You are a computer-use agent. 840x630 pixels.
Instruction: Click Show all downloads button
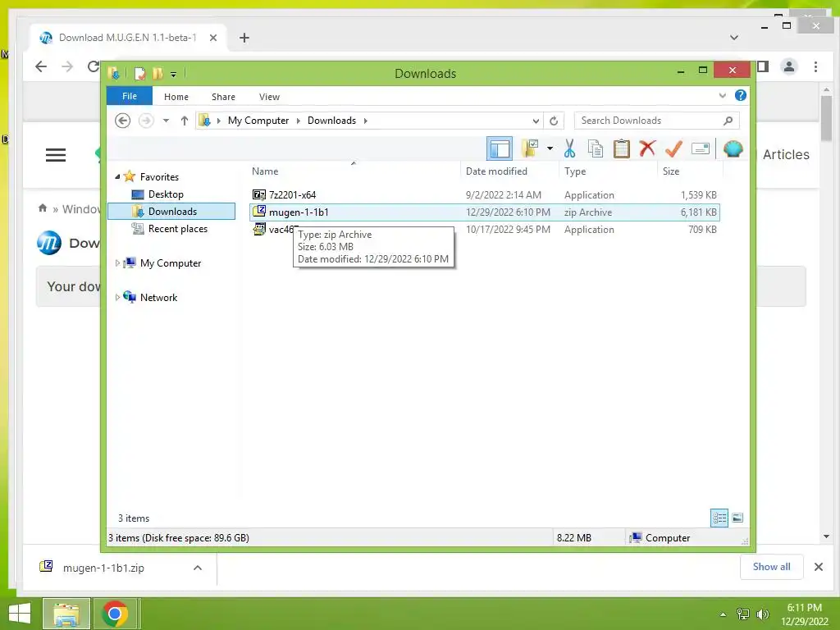(771, 567)
